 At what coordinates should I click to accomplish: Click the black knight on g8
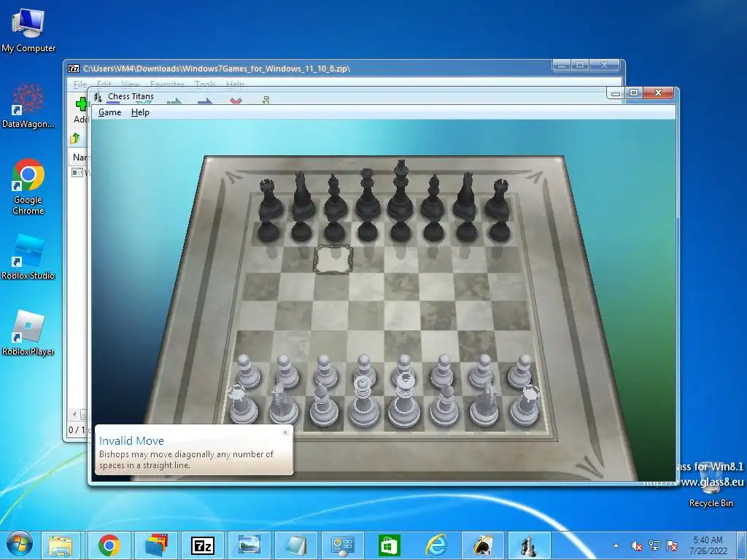(x=465, y=195)
